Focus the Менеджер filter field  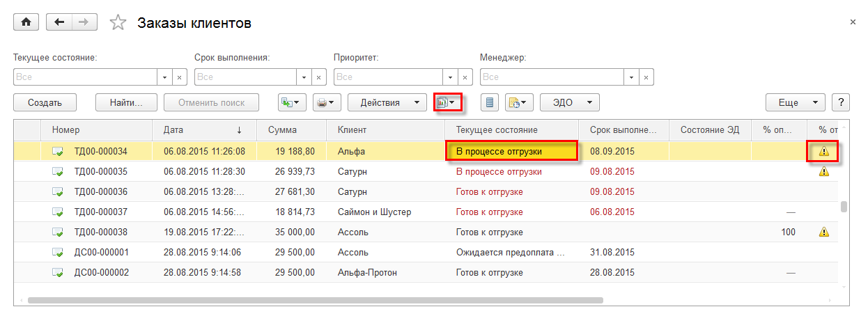(x=552, y=77)
